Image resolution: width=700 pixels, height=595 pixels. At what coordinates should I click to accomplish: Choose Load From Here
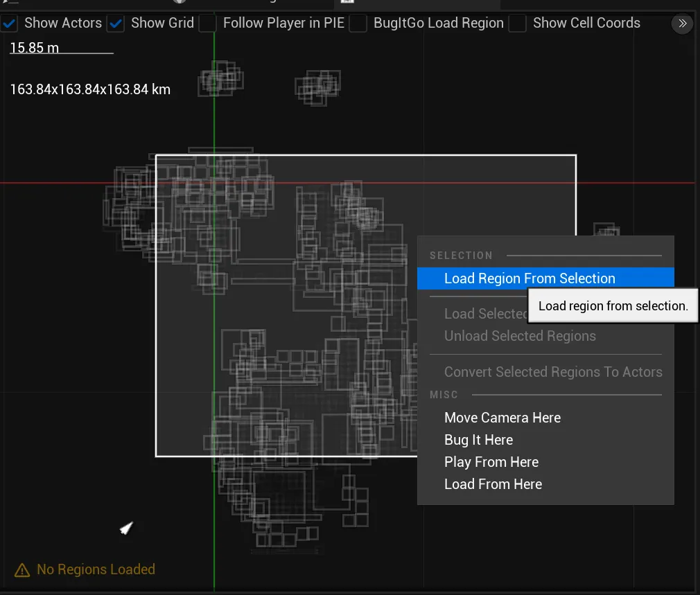pos(493,484)
